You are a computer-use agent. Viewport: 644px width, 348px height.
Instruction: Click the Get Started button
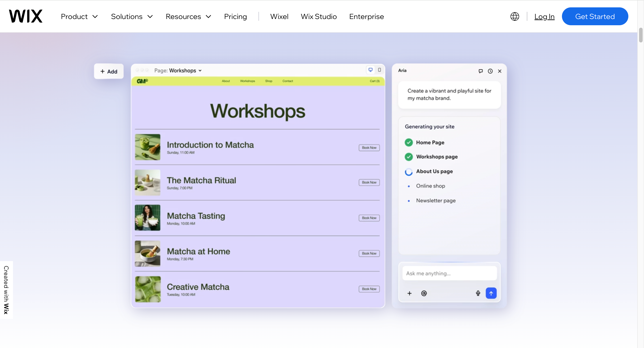coord(595,16)
